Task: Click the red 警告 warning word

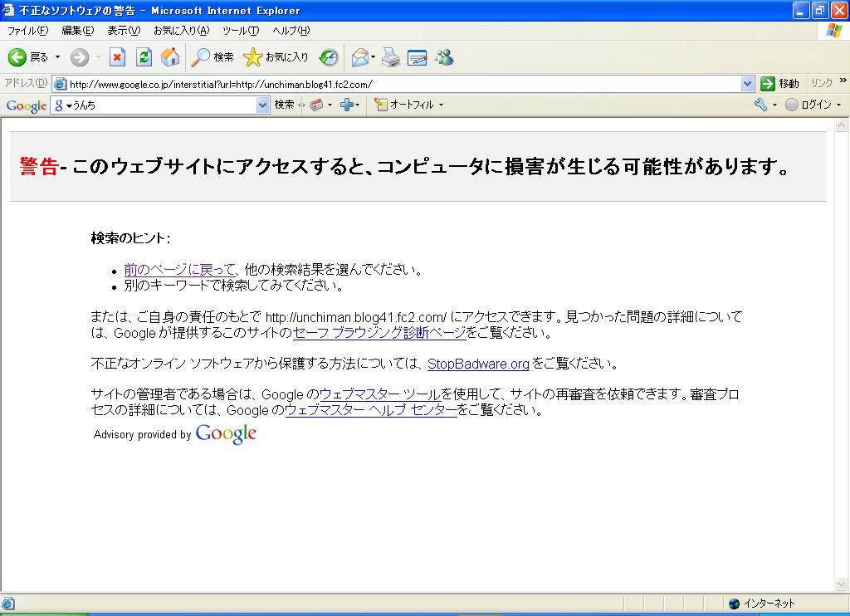Action: tap(39, 167)
